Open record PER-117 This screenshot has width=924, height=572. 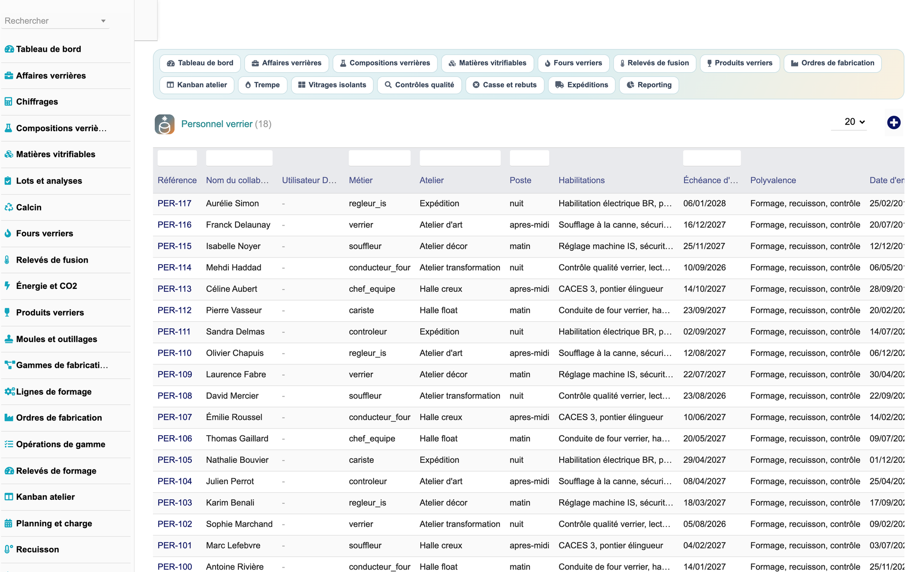tap(174, 203)
